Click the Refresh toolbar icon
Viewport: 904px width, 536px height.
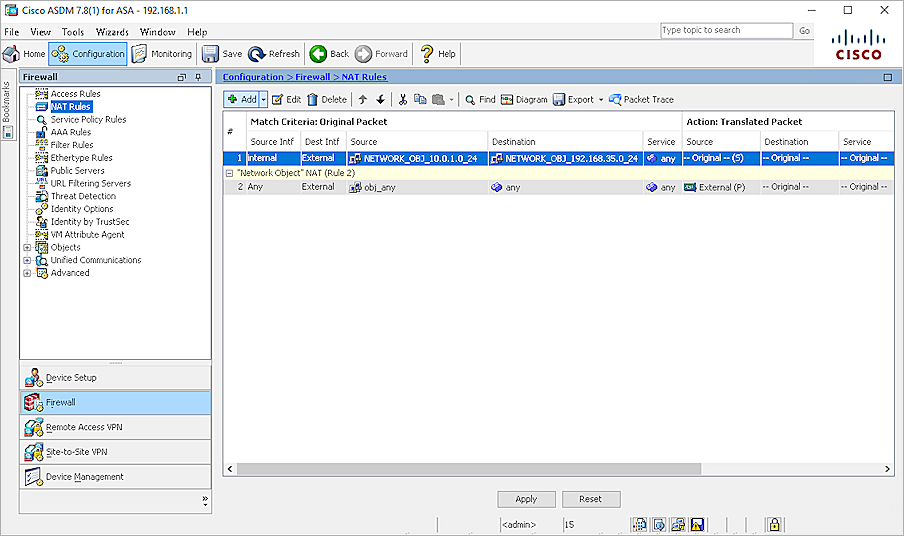click(x=257, y=54)
